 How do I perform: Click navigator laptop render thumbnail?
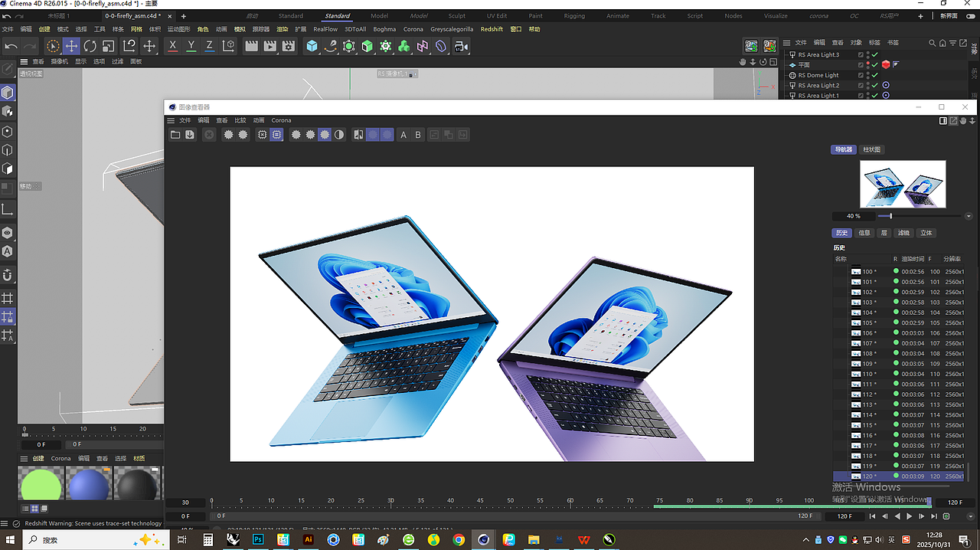903,184
